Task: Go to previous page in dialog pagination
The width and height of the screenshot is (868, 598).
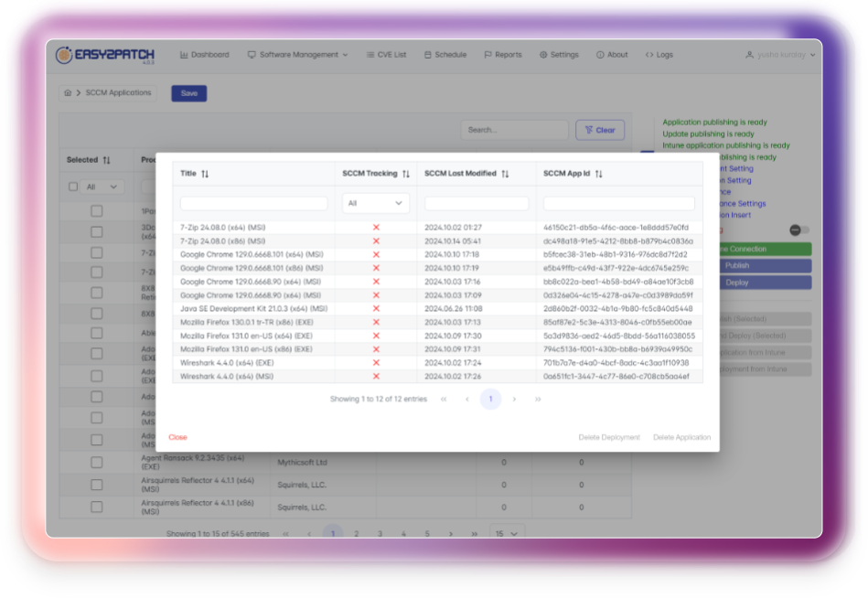Action: pos(466,399)
